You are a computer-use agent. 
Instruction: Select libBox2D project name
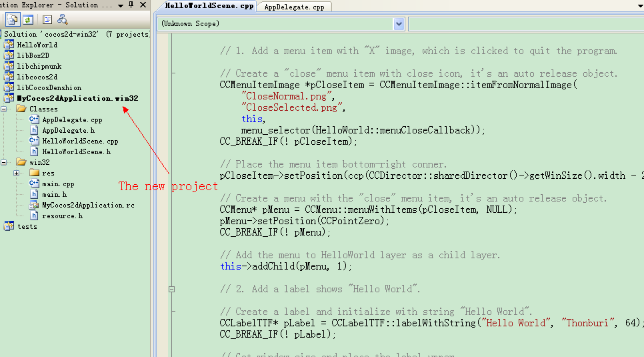click(x=33, y=55)
